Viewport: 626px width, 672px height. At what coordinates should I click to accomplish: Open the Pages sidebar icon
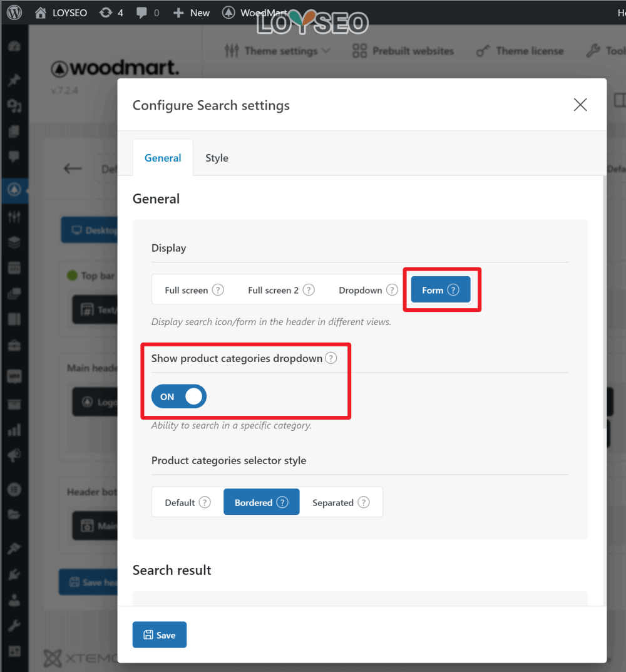pos(14,131)
